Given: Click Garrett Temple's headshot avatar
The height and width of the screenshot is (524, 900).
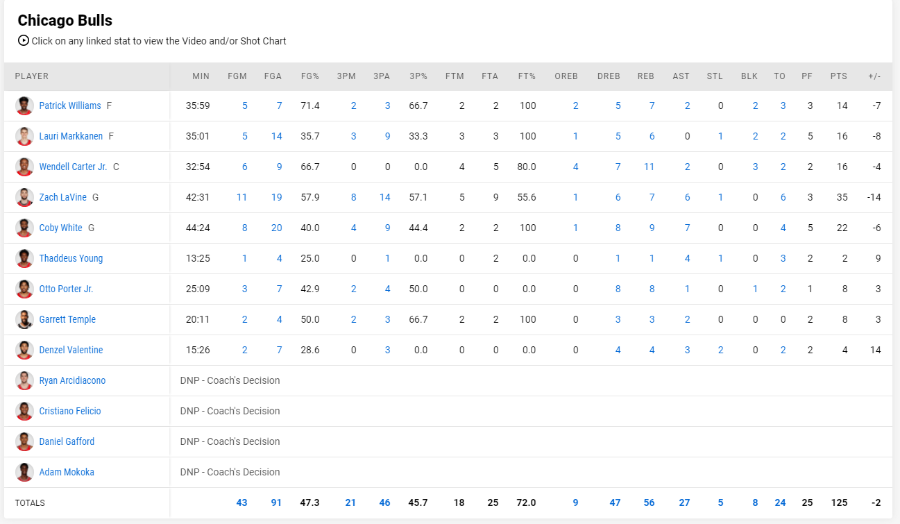Looking at the screenshot, I should click(24, 319).
